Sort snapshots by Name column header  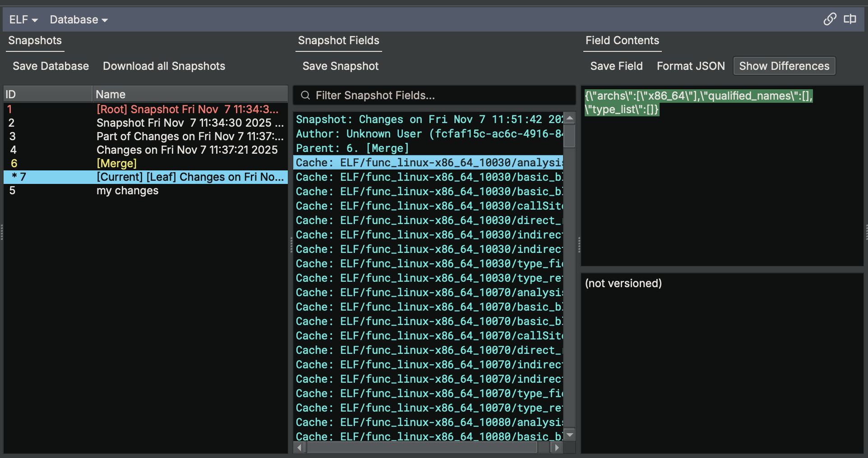(x=189, y=94)
